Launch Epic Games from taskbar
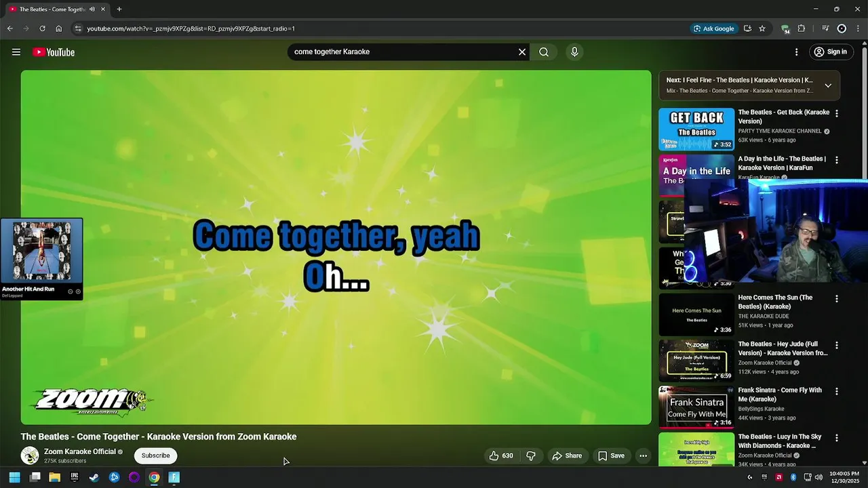This screenshot has height=488, width=868. click(75, 477)
